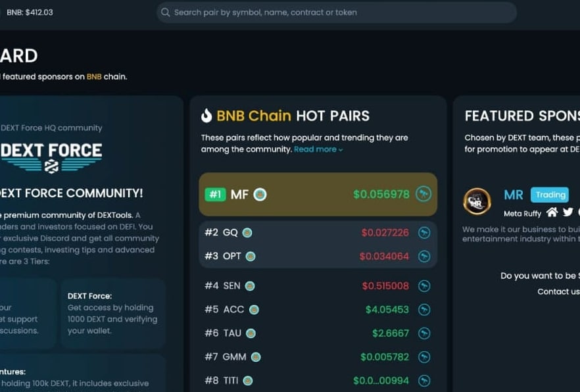Open the SEN pair explorer telescope icon
Image resolution: width=580 pixels, height=392 pixels.
pos(424,286)
